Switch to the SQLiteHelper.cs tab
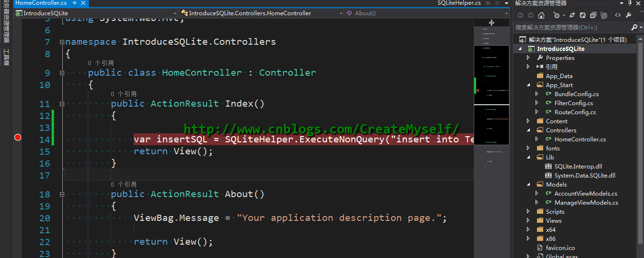Screen dimensions: 644x258 (x=459, y=3)
